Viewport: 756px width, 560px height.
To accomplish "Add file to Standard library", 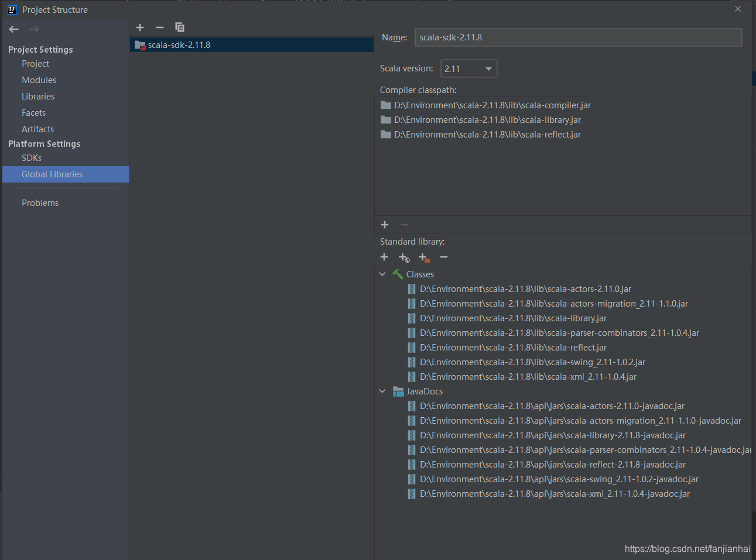I will pos(384,257).
